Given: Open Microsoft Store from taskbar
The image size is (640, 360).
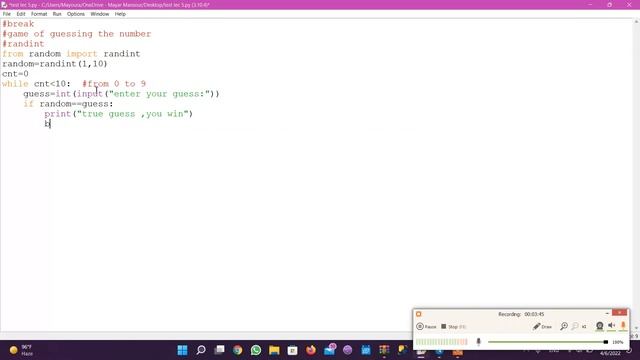Looking at the screenshot, I should [293, 350].
